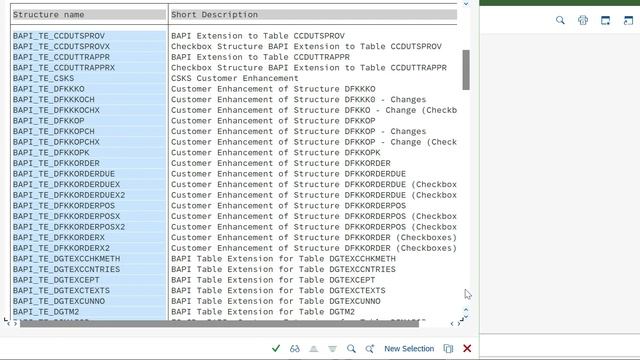Click the search magnifier in the right window
The height and width of the screenshot is (360, 640).
point(560,20)
